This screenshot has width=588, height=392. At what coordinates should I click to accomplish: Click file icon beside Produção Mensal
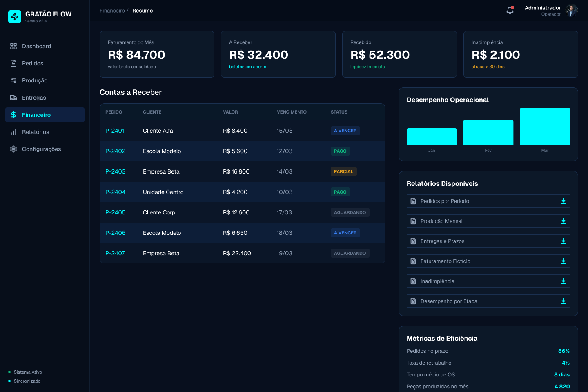click(413, 221)
